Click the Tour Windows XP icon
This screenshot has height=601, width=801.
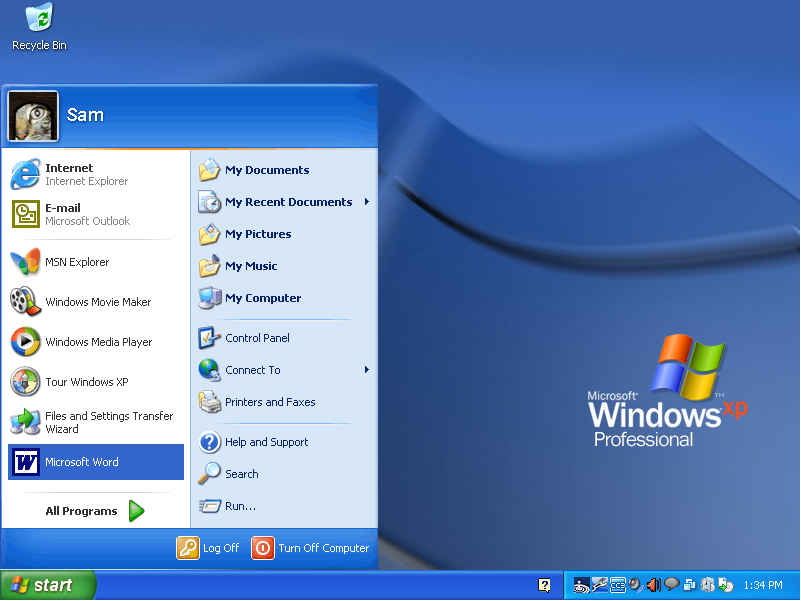[25, 382]
